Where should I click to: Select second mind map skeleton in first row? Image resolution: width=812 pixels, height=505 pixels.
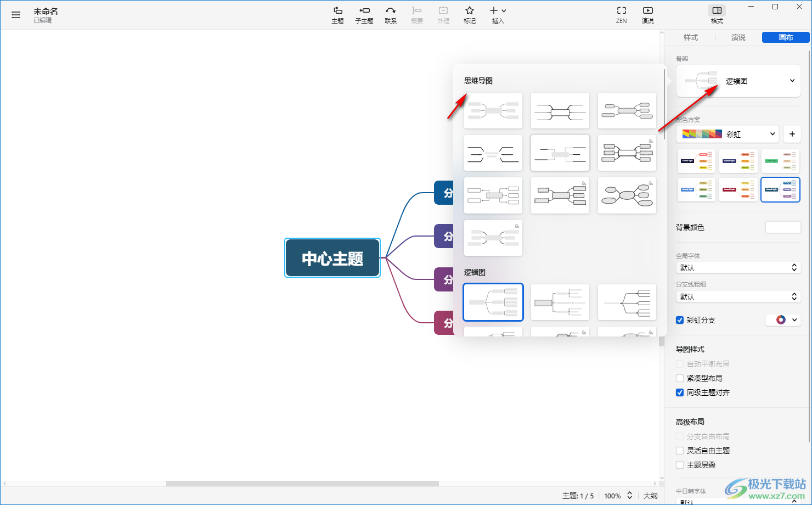[560, 110]
